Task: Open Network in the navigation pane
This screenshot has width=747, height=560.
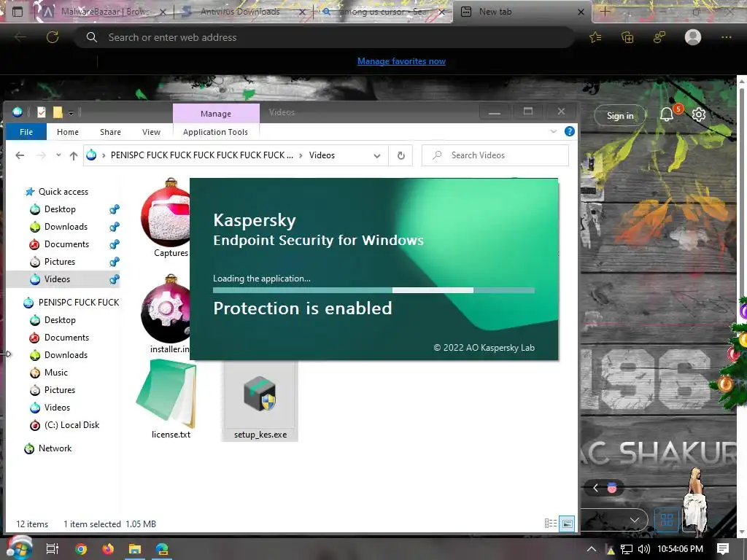Action: pos(55,448)
